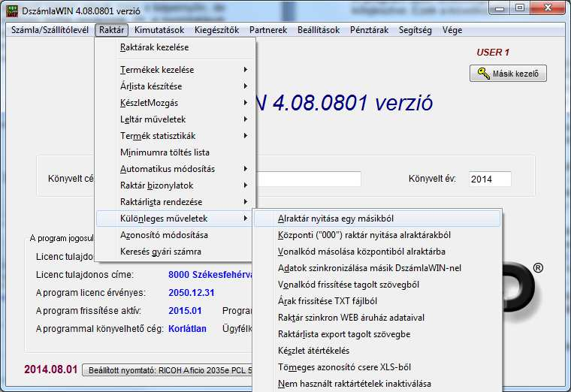Expand the Árlista készítése submenu arrow

tap(246, 86)
